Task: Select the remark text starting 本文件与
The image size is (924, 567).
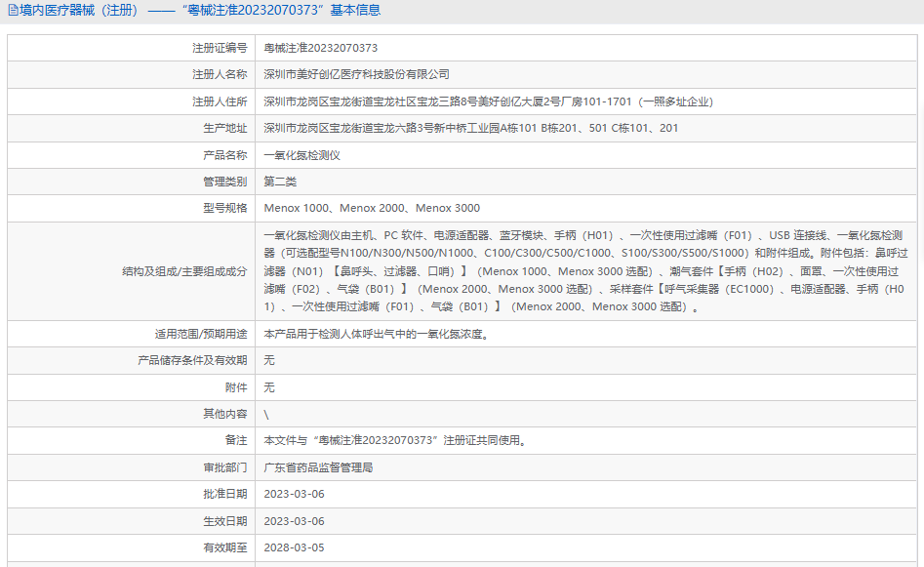Action: pos(395,441)
